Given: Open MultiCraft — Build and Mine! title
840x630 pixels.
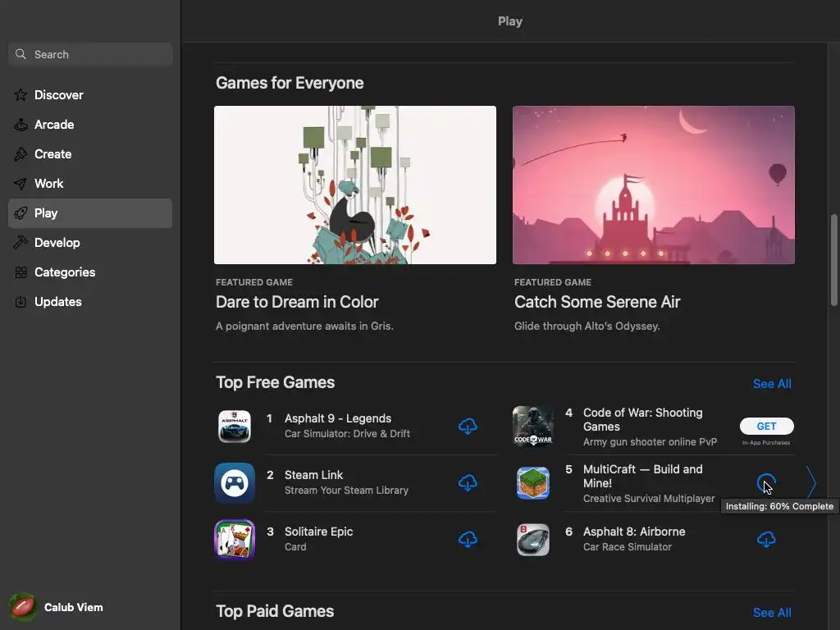Looking at the screenshot, I should pyautogui.click(x=643, y=477).
